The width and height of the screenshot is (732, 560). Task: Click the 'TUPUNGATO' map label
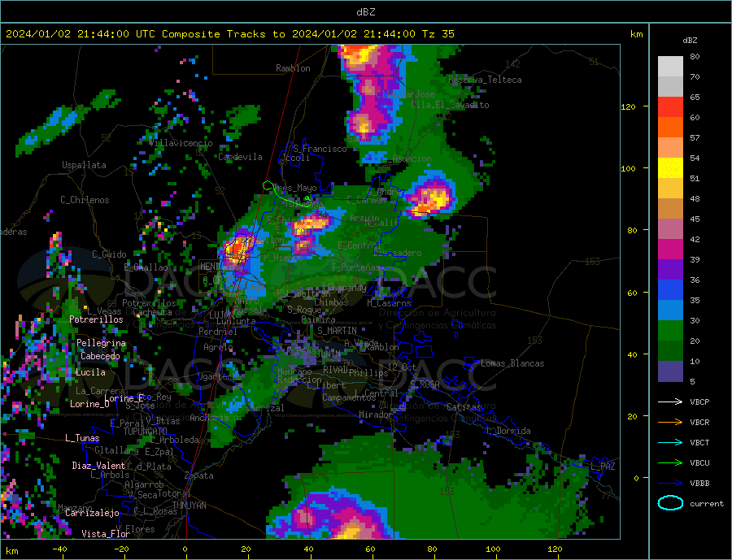click(146, 432)
